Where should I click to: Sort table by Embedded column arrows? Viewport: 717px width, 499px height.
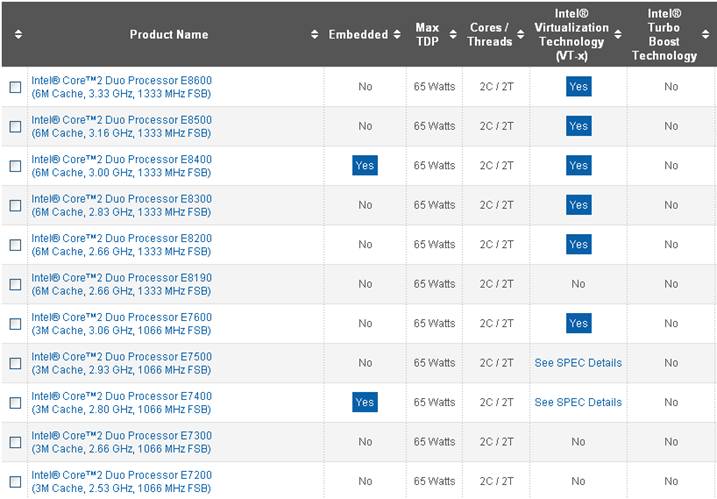pyautogui.click(x=397, y=34)
